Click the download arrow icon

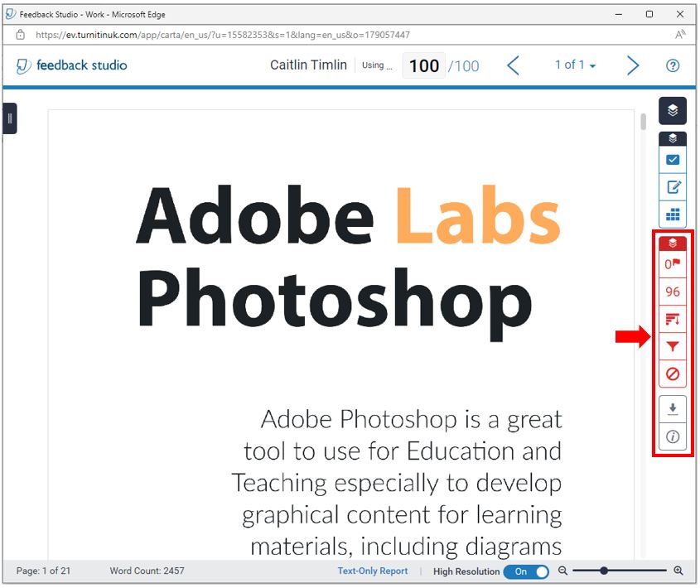coord(673,408)
